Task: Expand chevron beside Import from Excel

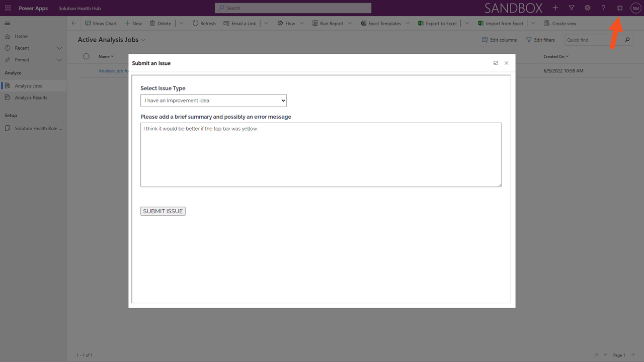Action: [x=533, y=23]
